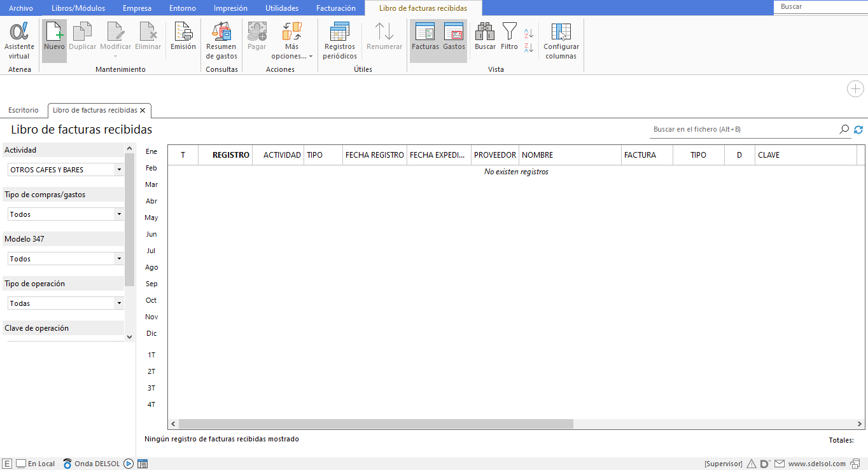This screenshot has height=470, width=868.
Task: Click the D icon in status bar
Action: tap(765, 464)
